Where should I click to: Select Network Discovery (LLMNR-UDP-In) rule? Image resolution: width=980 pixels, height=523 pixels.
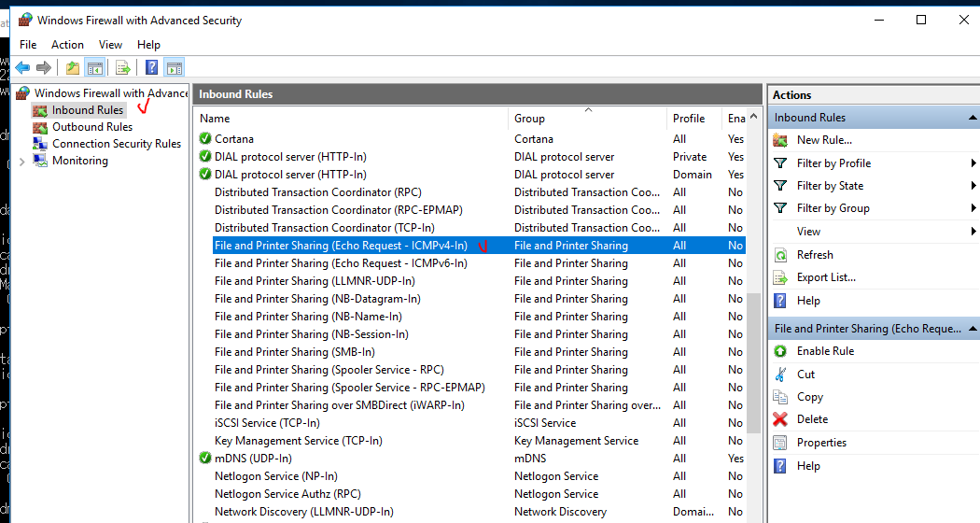pyautogui.click(x=304, y=512)
